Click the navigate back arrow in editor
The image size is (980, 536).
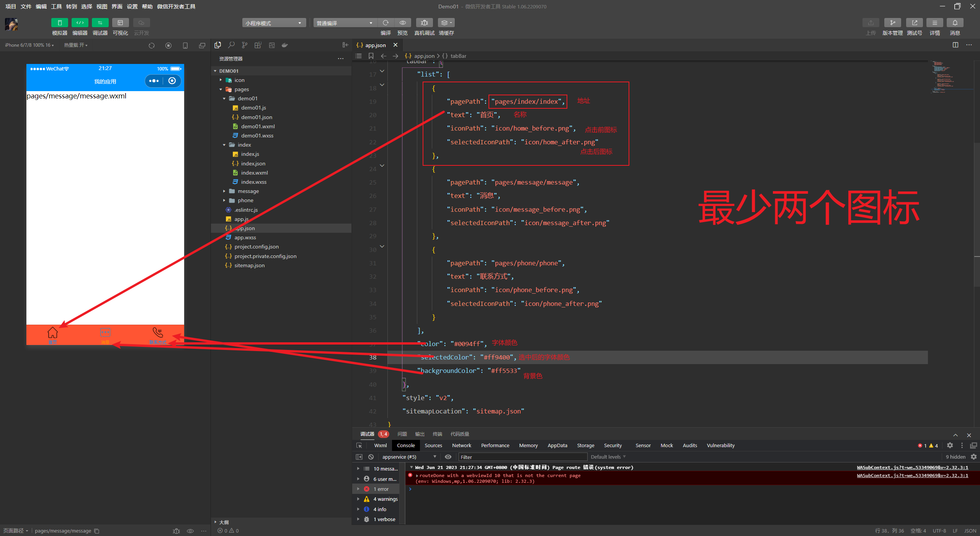(383, 56)
